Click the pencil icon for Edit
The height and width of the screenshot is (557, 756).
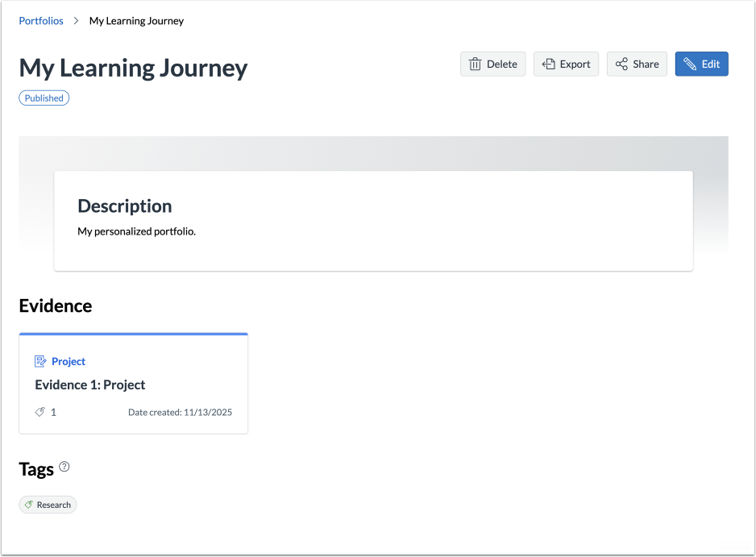[690, 64]
